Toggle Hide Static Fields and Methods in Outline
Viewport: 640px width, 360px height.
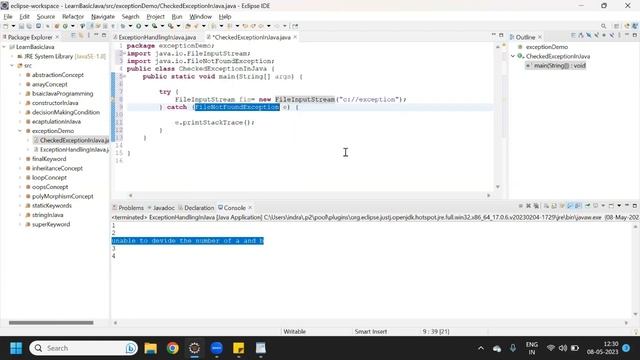click(x=597, y=36)
